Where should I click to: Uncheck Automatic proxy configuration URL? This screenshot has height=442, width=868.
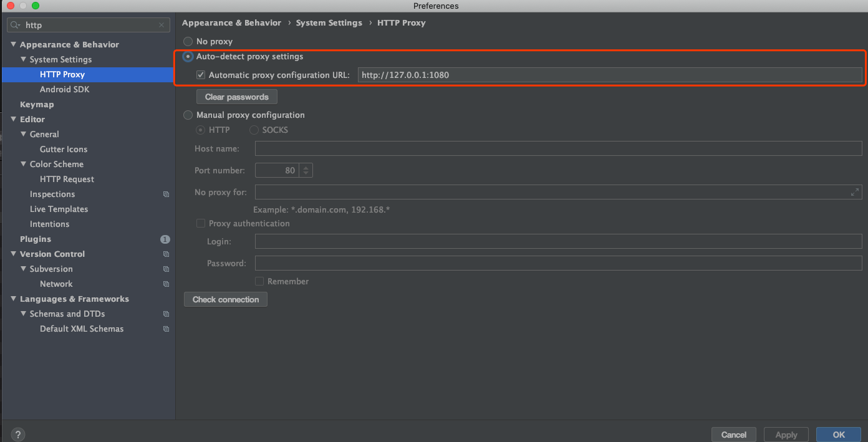(201, 74)
